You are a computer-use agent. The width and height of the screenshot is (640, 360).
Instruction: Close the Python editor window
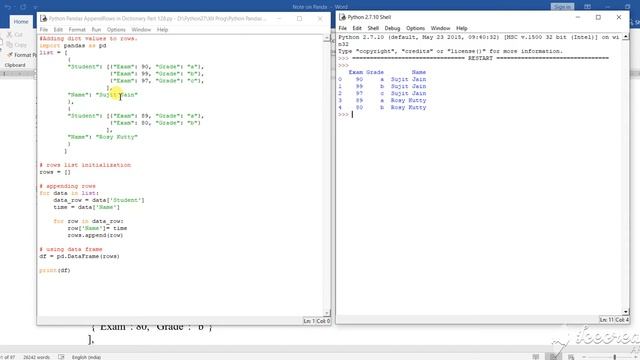(320, 18)
